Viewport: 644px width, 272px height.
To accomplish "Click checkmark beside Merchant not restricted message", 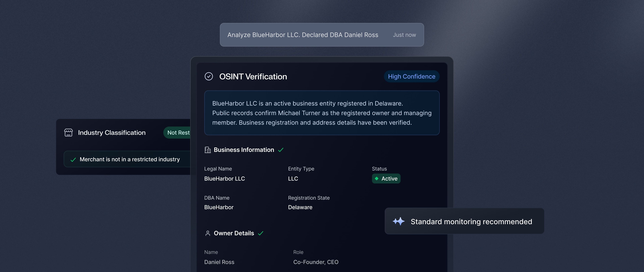I will coord(73,160).
